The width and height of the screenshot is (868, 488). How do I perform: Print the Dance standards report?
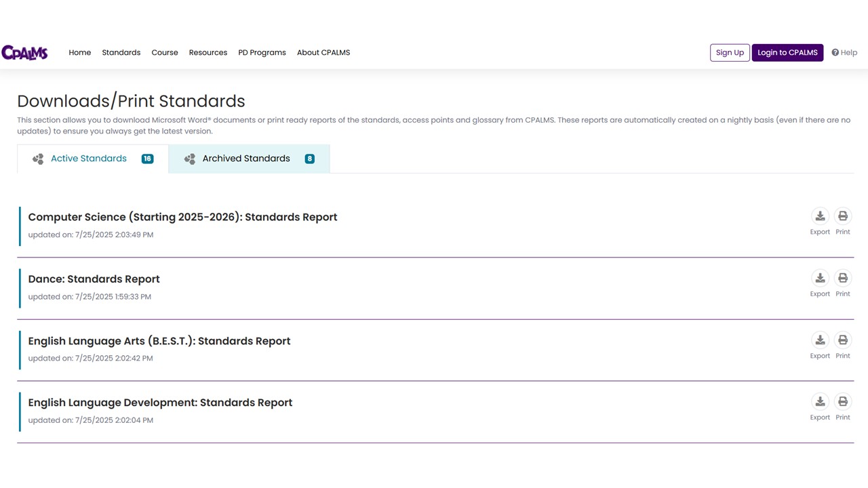coord(843,278)
